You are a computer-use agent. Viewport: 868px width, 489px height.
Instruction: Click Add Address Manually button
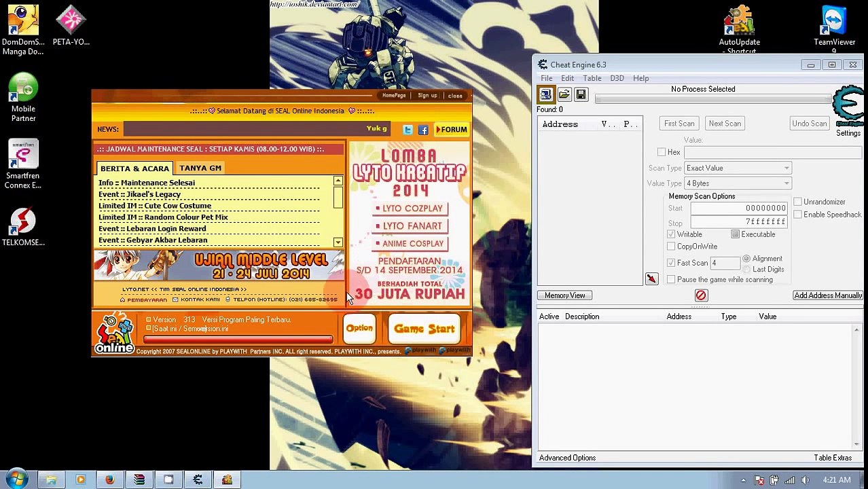coord(828,295)
